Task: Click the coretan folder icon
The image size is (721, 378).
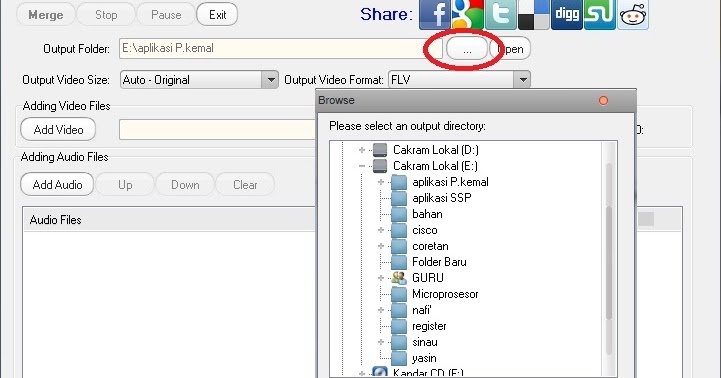Action: coord(399,246)
